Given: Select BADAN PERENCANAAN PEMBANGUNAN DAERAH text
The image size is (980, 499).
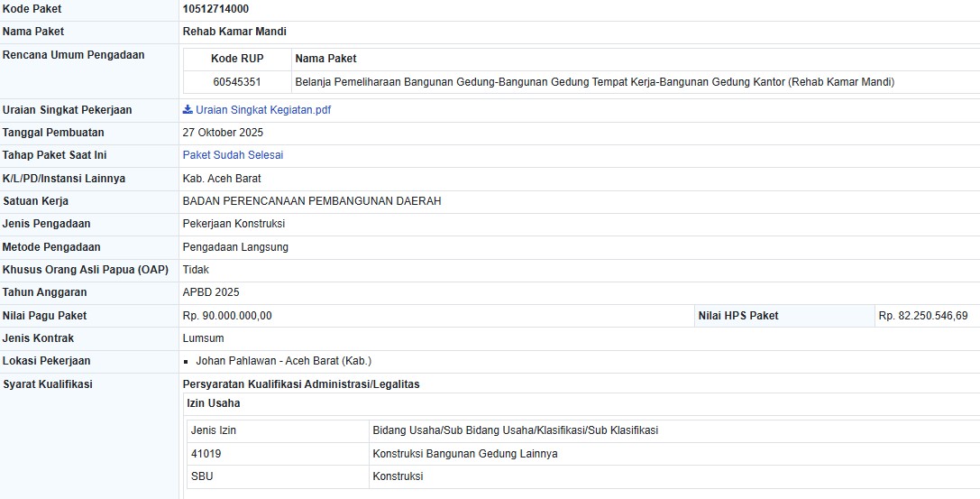Looking at the screenshot, I should coord(311,201).
